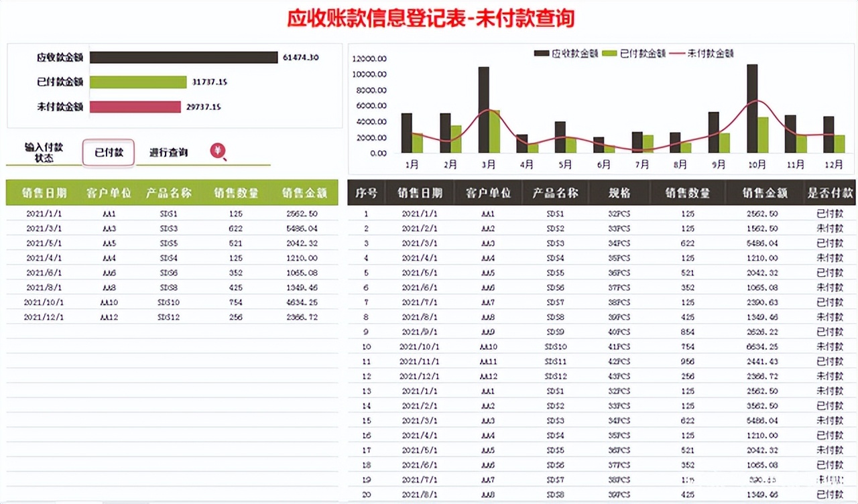
Task: Select the red 未付款金额 summary bar showing 29737.15
Action: (135, 107)
